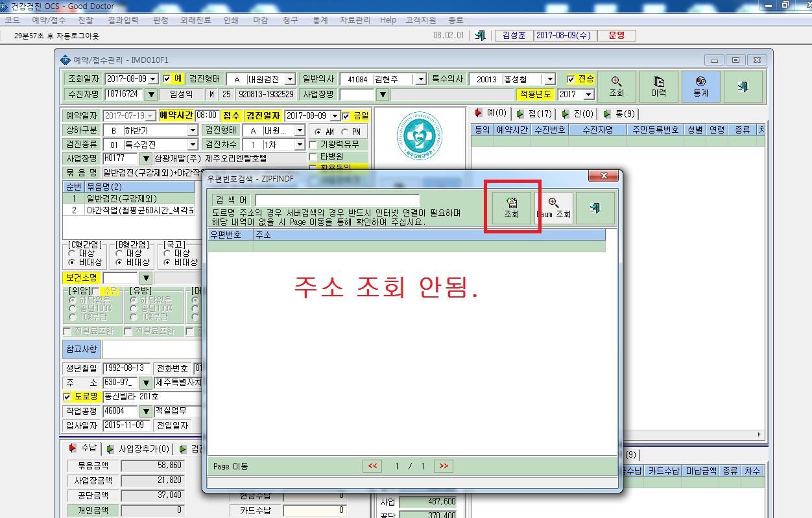Open the 상하구분 하반기 dropdown
This screenshot has height=518, width=812.
point(193,130)
